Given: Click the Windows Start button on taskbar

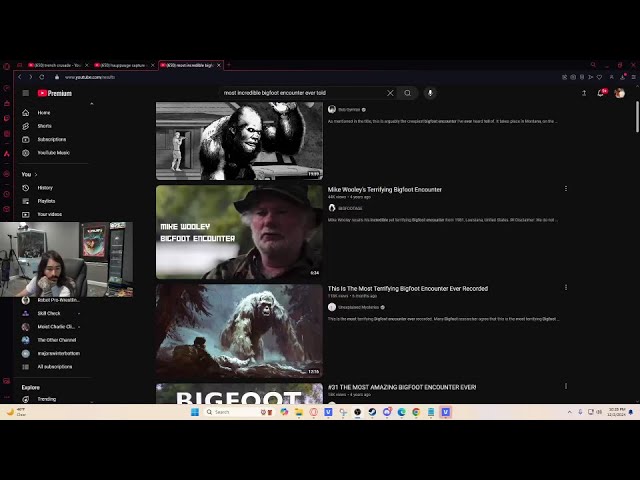Looking at the screenshot, I should 194,412.
